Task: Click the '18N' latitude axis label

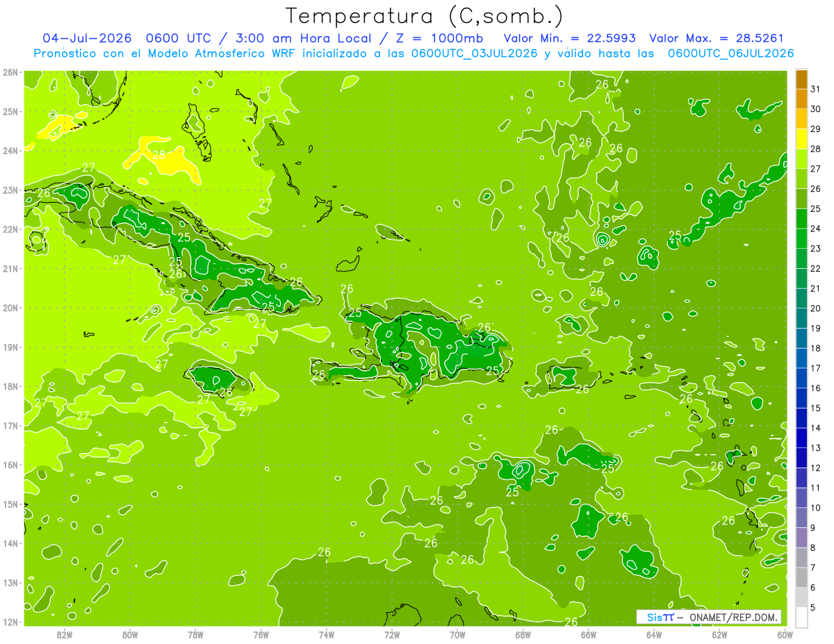Action: point(10,386)
